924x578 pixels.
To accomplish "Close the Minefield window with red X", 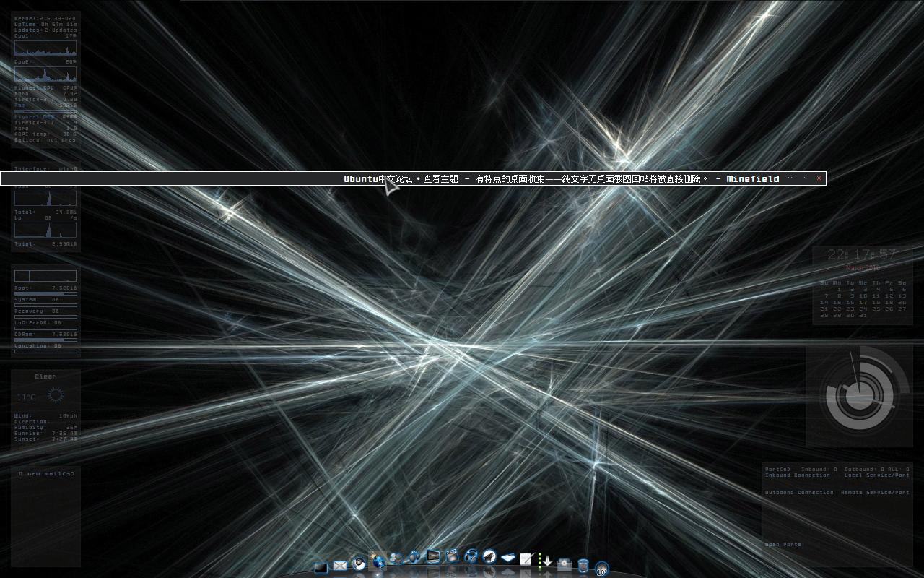I will tap(819, 178).
